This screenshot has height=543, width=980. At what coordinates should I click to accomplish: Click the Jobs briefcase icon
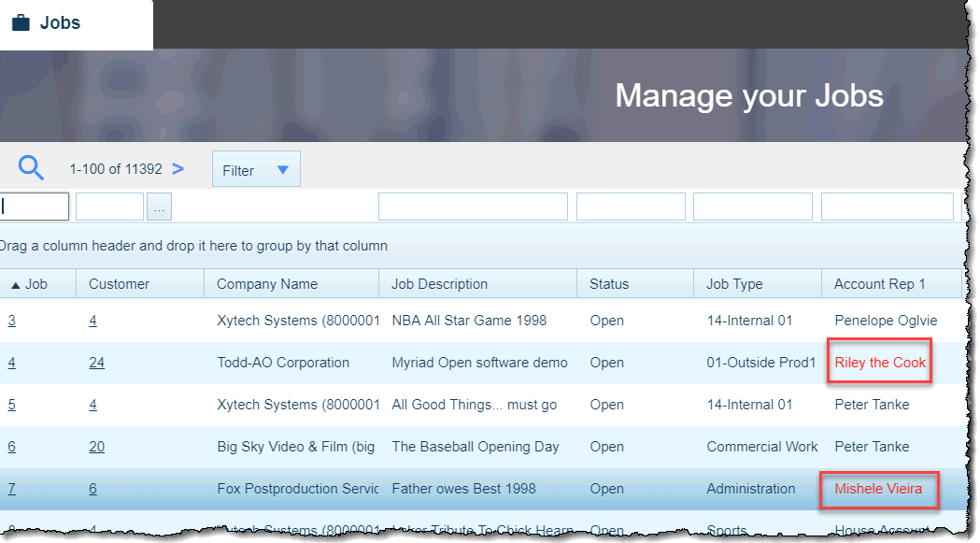point(21,23)
